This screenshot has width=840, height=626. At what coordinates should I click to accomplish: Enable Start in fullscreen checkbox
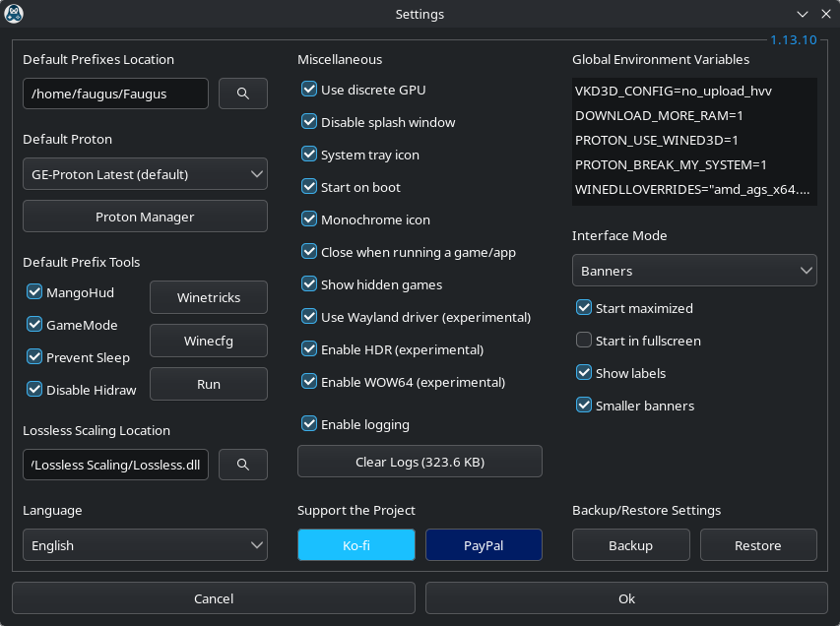coord(584,341)
